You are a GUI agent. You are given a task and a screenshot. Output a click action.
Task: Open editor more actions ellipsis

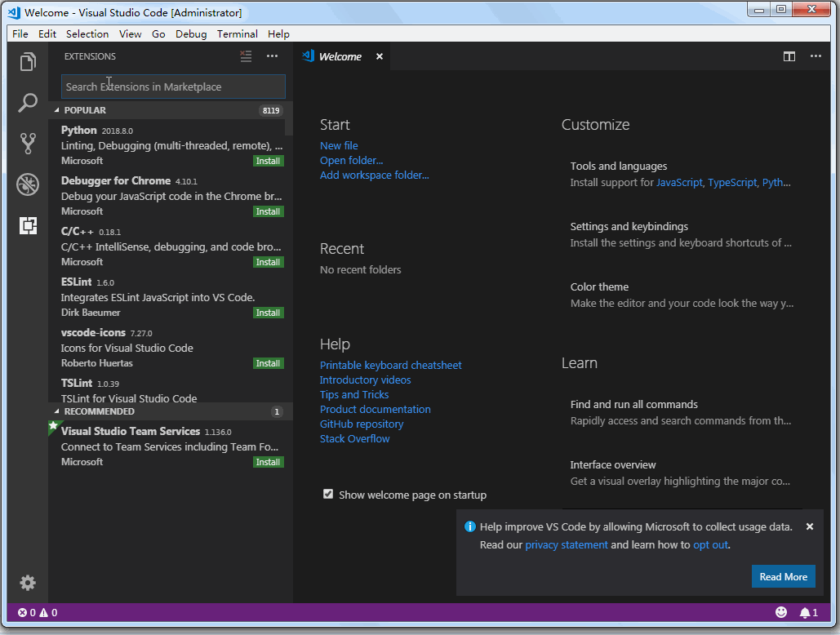pyautogui.click(x=816, y=56)
